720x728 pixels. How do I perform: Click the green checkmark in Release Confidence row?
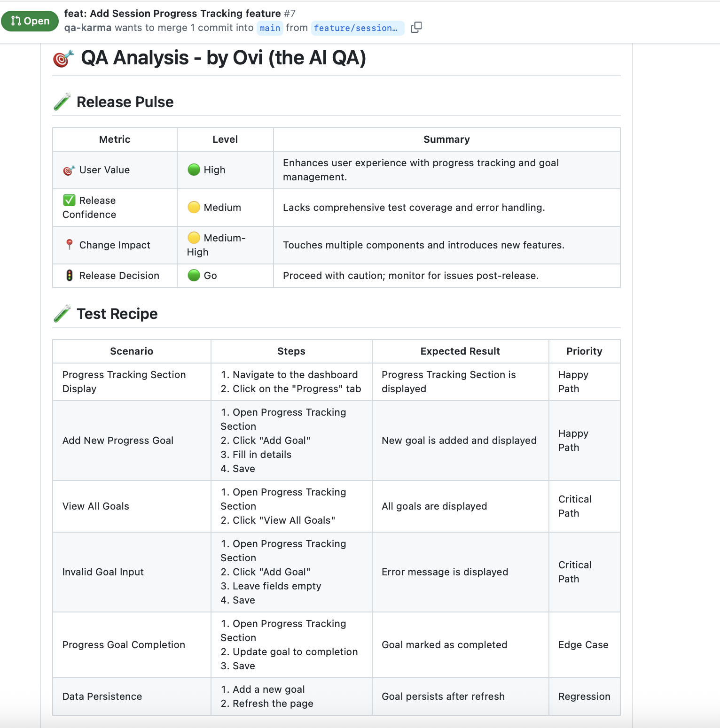coord(69,201)
